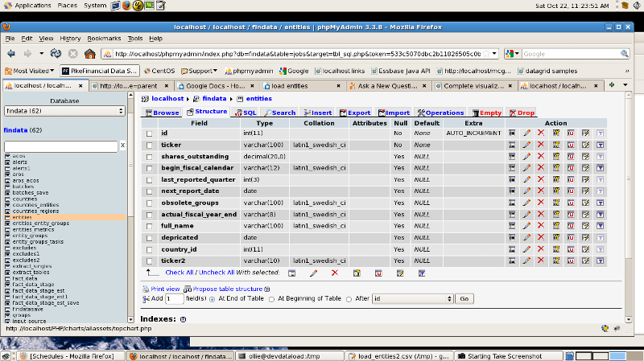Screen dimensions: 644x361
Task: Switch to load entities browser tab
Action: (x=303, y=86)
